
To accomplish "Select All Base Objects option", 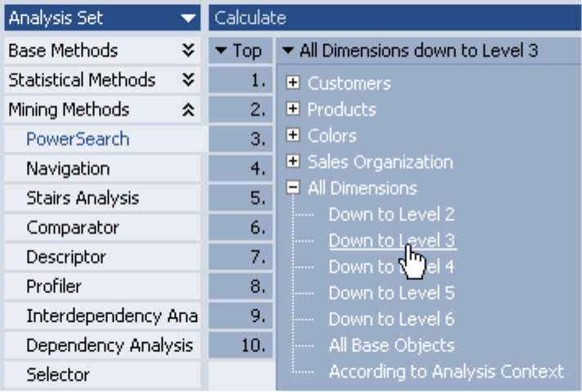I will 392,345.
